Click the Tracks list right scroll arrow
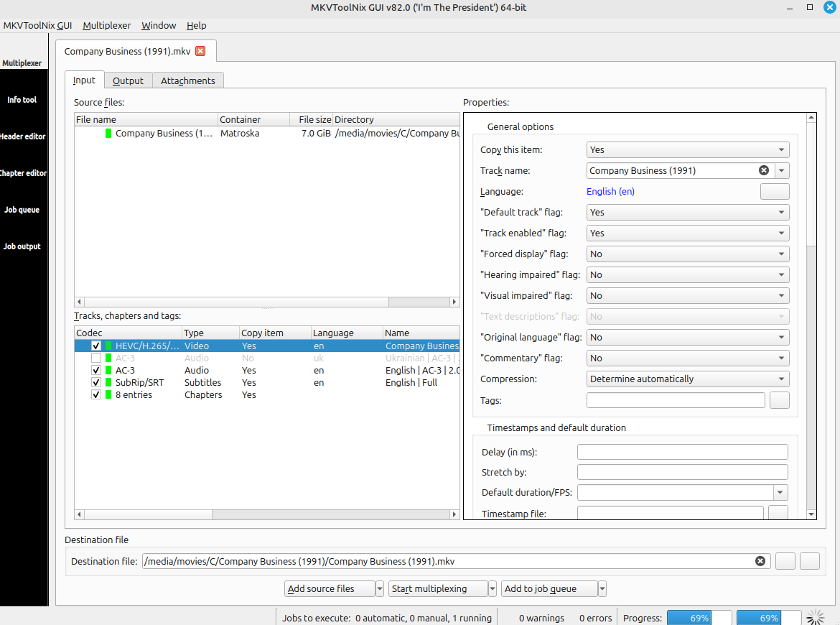The height and width of the screenshot is (625, 840). point(454,514)
